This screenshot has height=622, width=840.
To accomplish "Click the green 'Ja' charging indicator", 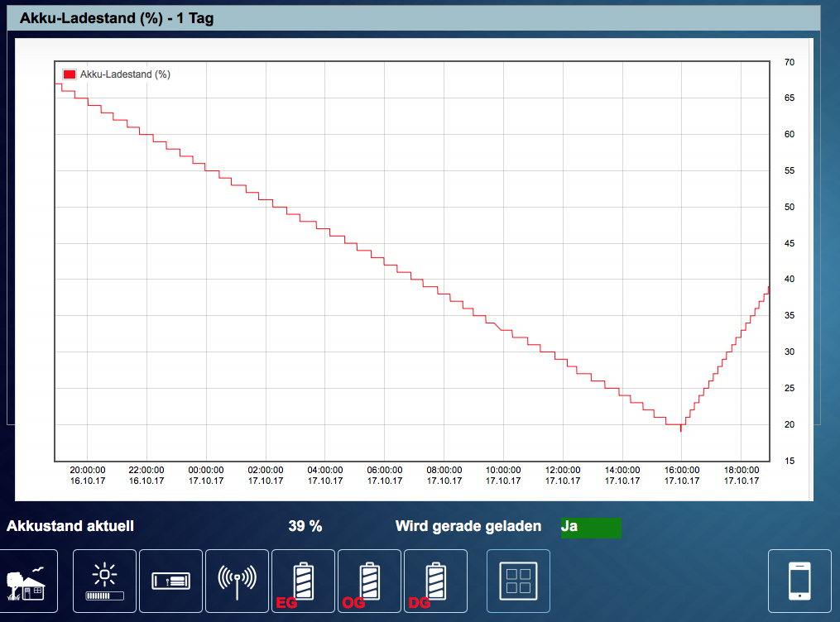I will [x=591, y=527].
